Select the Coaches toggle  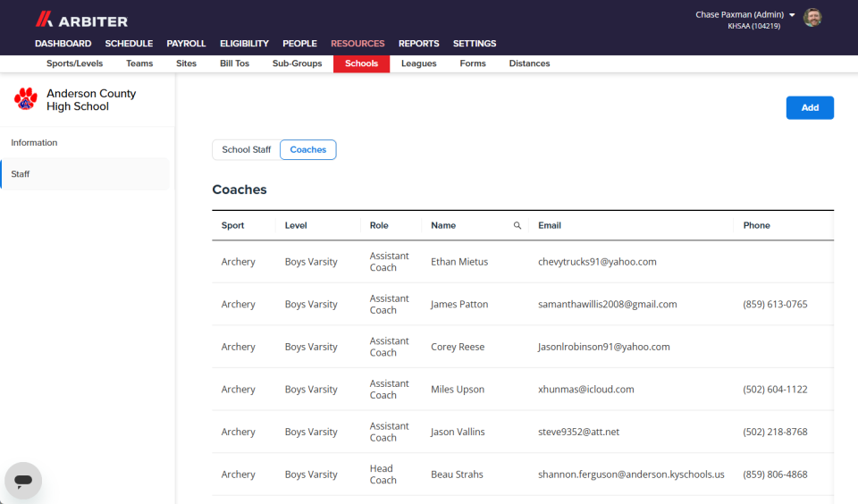308,149
